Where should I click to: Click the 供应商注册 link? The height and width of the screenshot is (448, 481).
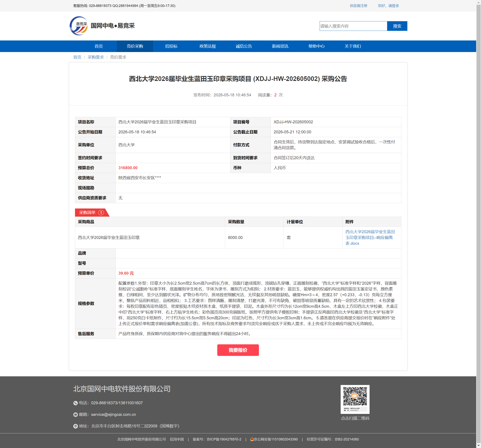pyautogui.click(x=358, y=6)
